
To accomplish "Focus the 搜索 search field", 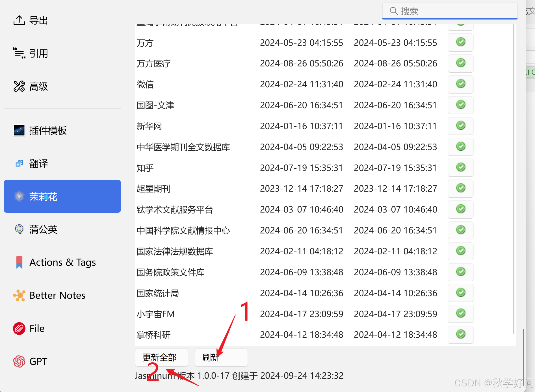I will [450, 11].
